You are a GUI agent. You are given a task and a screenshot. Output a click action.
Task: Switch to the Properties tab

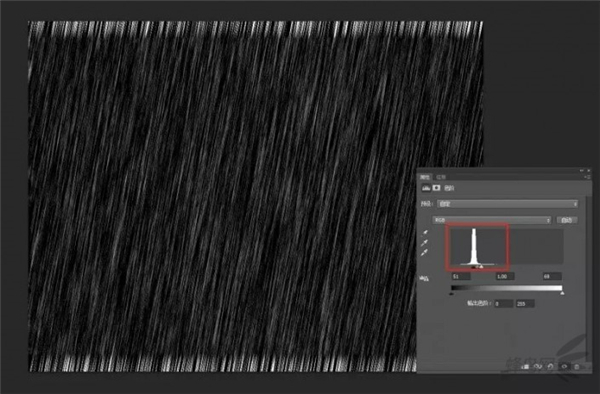click(425, 177)
